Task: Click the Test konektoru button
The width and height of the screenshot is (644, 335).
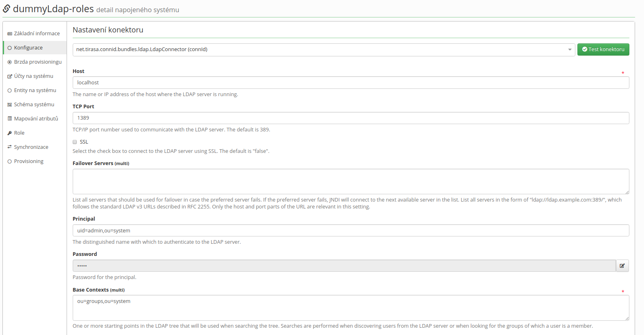Action: 603,49
